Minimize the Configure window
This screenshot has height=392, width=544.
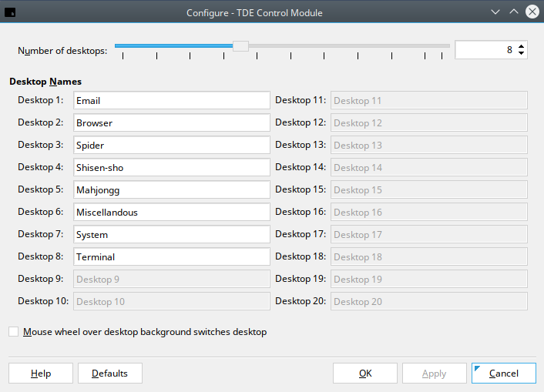pos(495,12)
